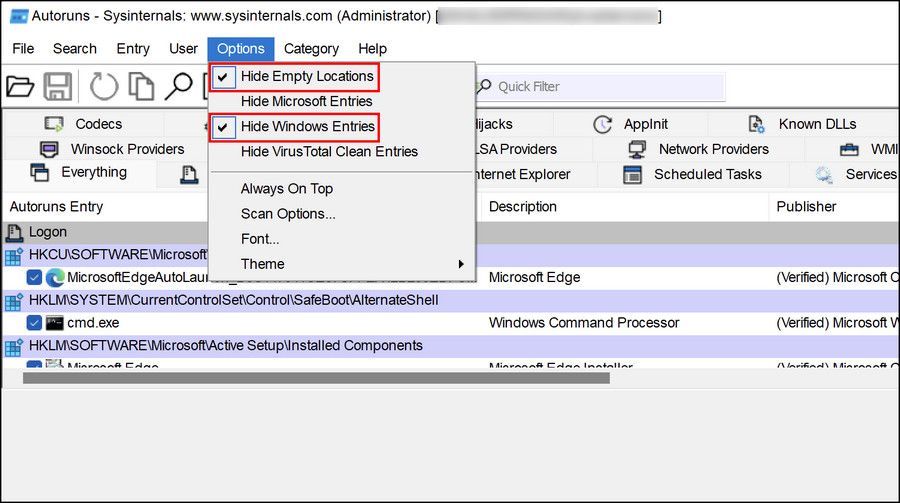Viewport: 900px width, 503px height.
Task: Switch to the LSA Providers tab
Action: (x=516, y=149)
